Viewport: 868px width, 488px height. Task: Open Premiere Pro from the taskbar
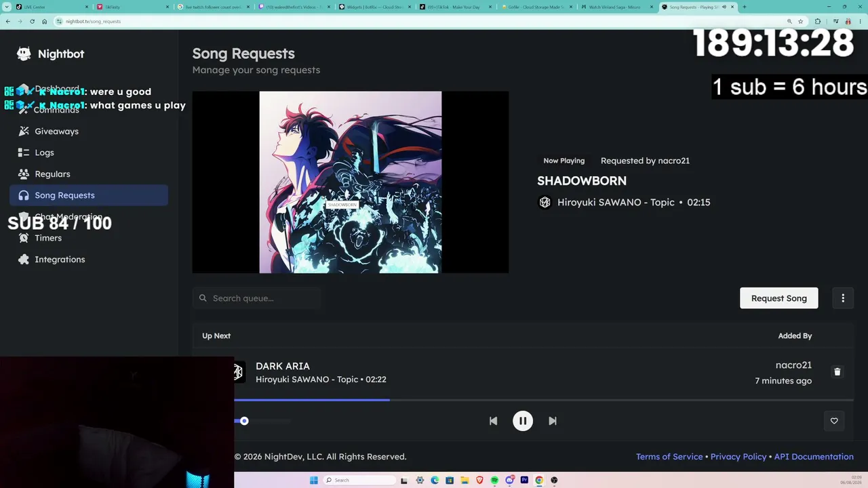[524, 481]
